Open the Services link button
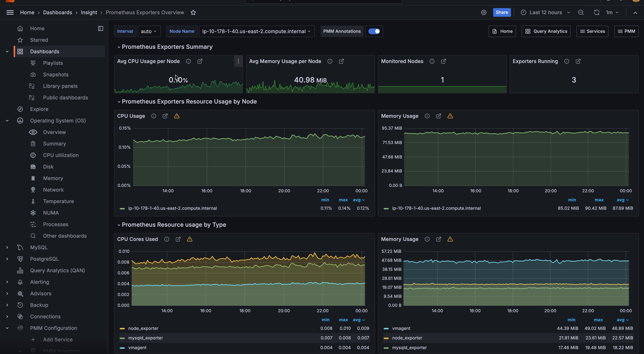Viewport: 644px width, 354px height. coord(592,31)
